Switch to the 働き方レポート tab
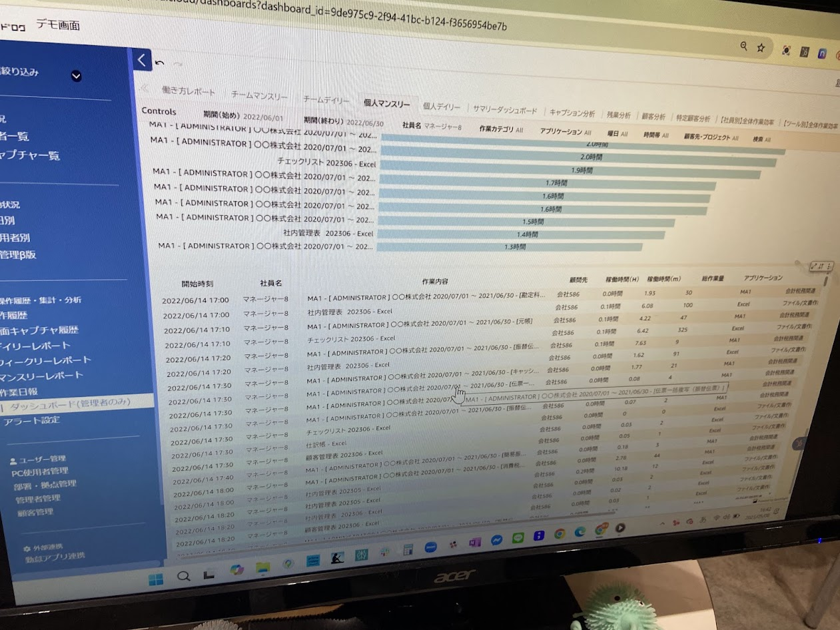 (189, 91)
